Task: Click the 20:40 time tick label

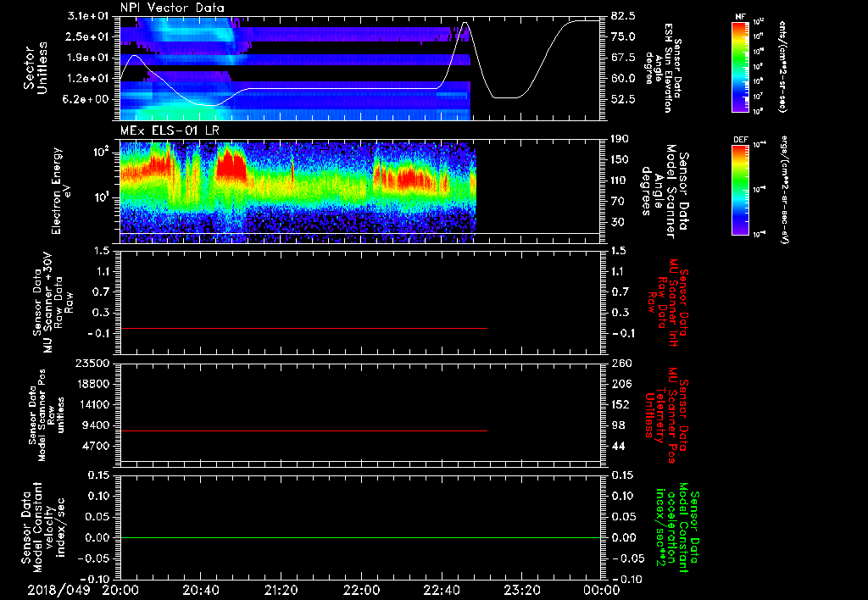Action: [x=200, y=590]
